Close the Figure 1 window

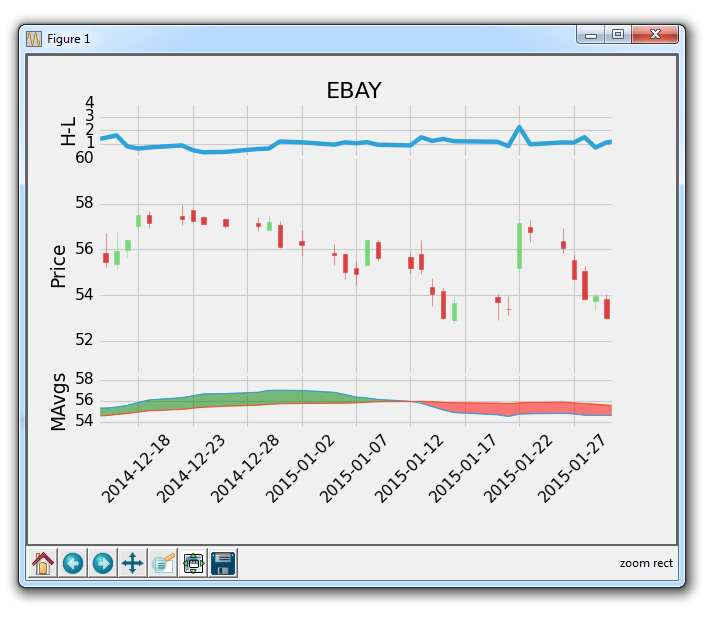pyautogui.click(x=656, y=35)
